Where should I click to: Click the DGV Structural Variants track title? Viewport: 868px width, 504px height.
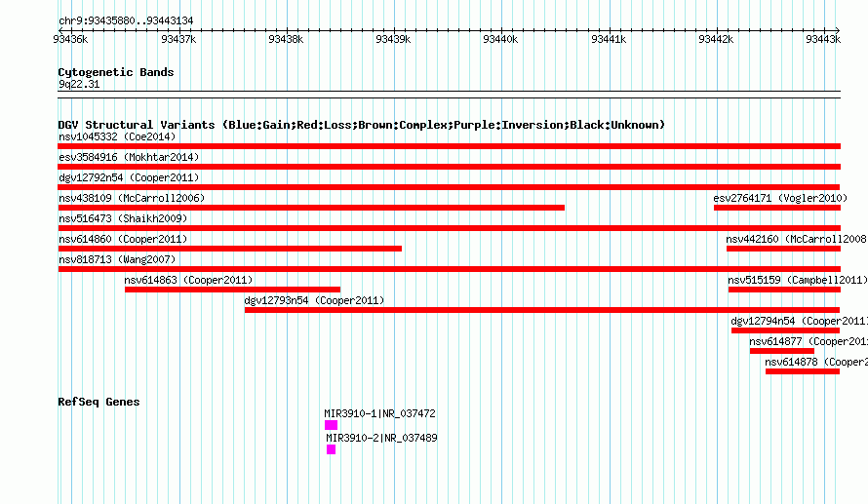pos(362,125)
